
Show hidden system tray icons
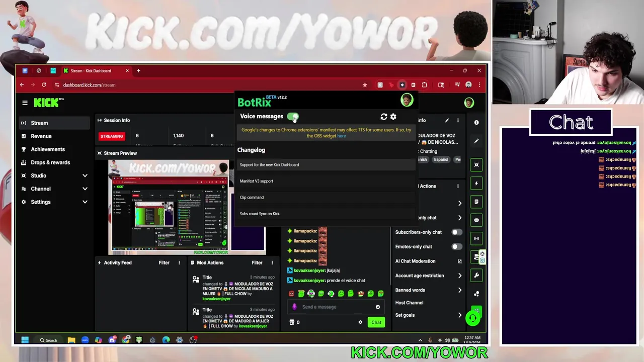[x=420, y=340]
